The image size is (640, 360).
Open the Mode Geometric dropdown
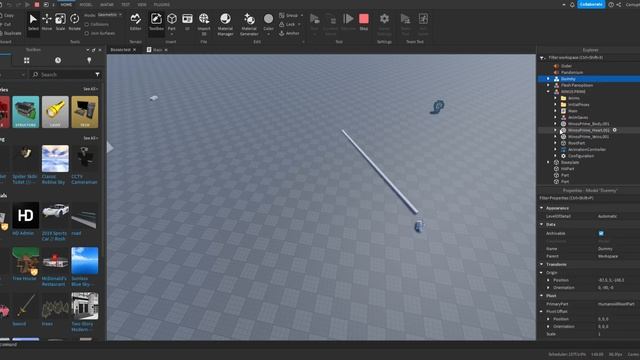[x=109, y=15]
